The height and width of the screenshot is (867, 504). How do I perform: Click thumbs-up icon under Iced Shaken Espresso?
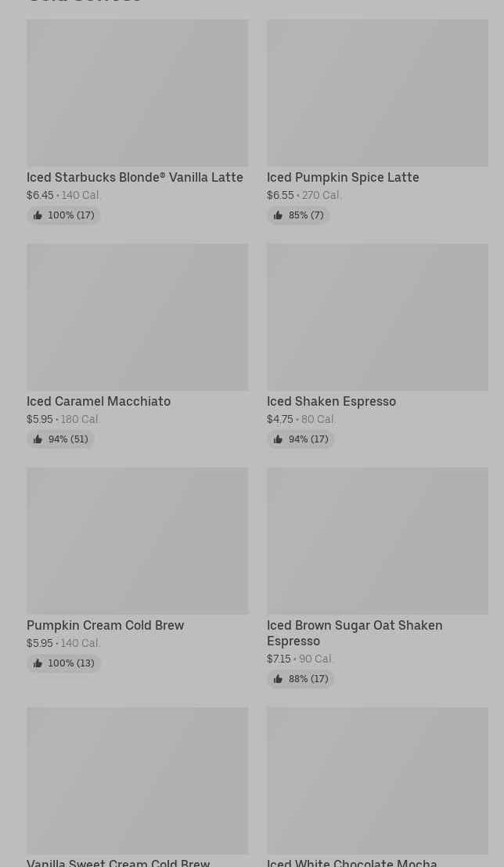pos(278,439)
